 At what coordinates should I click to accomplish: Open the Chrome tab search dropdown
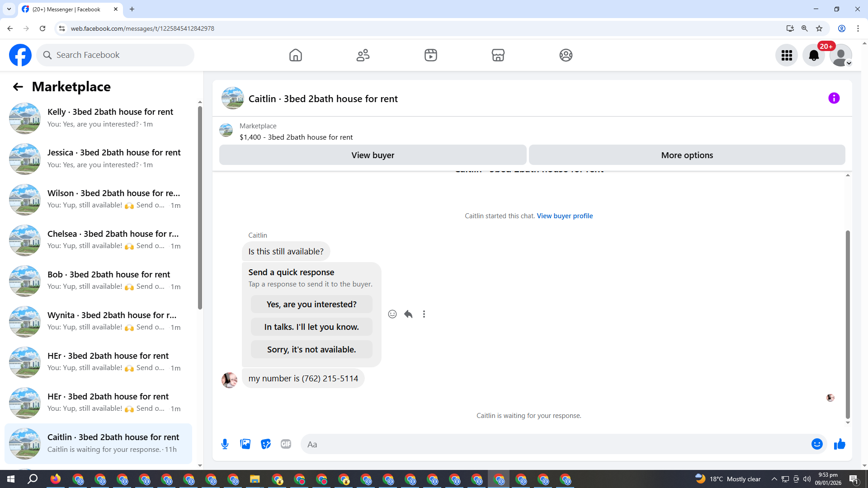coord(9,9)
